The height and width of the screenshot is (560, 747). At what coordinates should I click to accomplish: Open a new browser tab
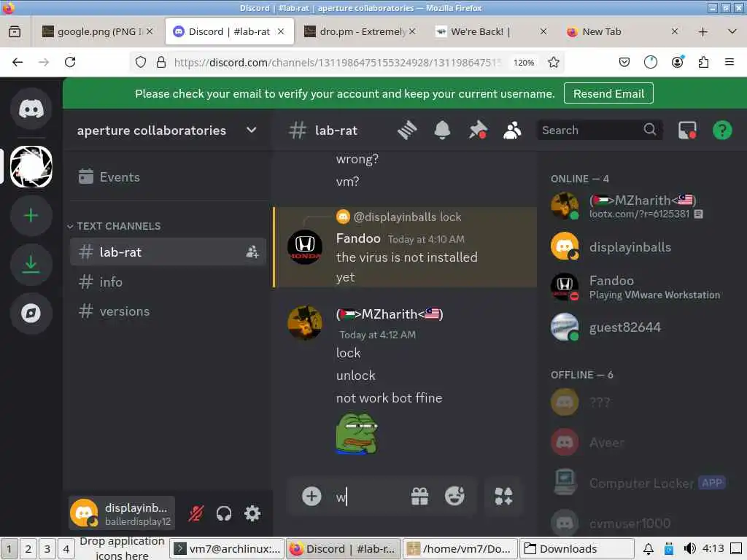(x=703, y=32)
